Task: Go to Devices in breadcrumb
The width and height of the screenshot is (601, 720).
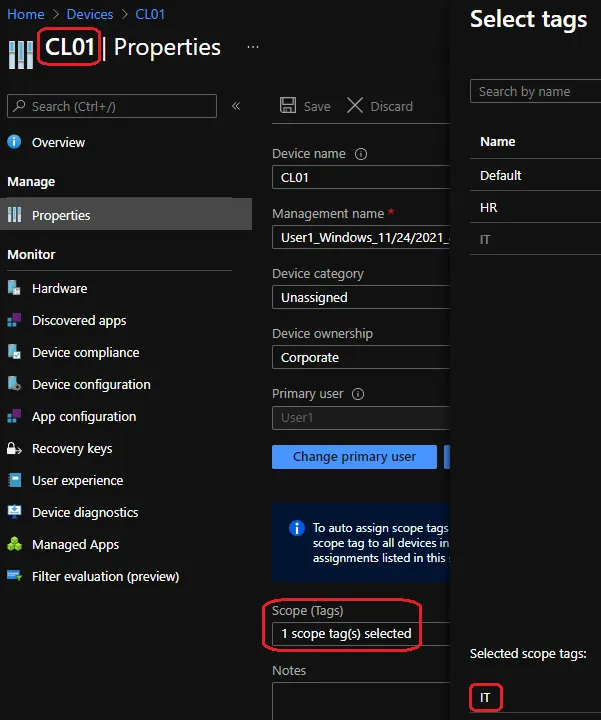Action: click(x=89, y=14)
